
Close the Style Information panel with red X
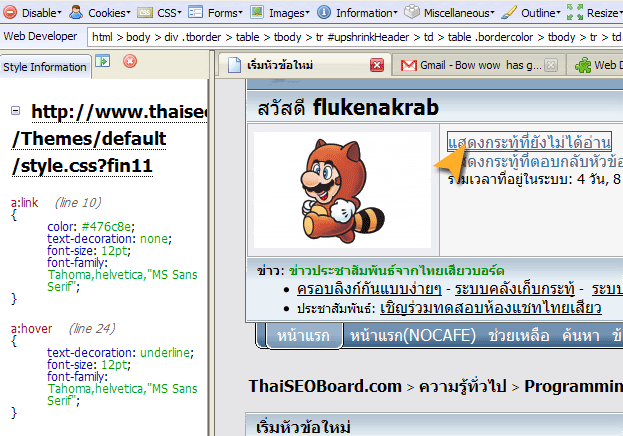click(x=130, y=61)
